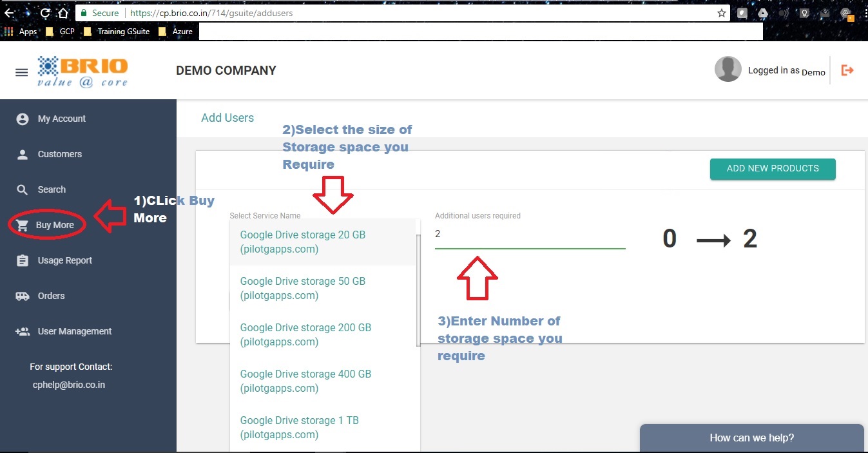Click the Orders truck icon
Image resolution: width=868 pixels, height=453 pixels.
pos(23,296)
